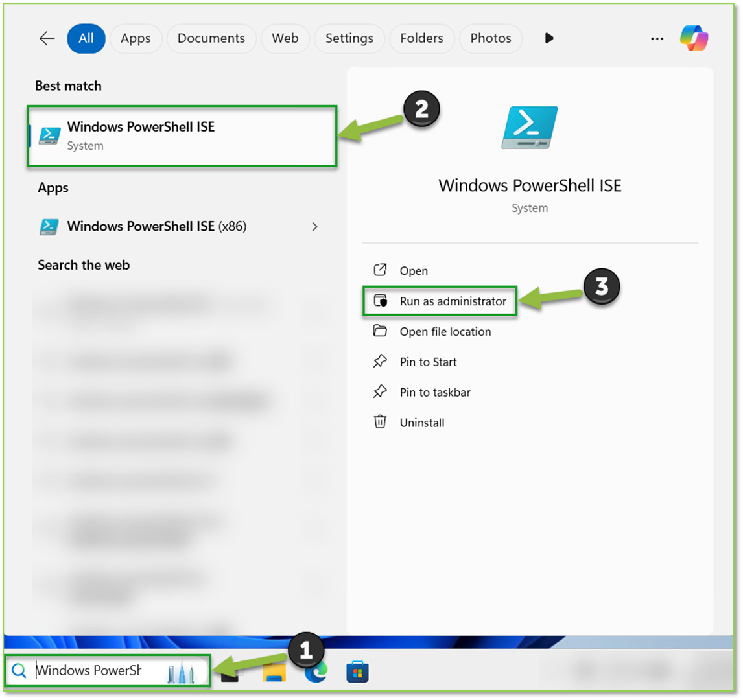Open the more options ellipsis menu
Screen dimensions: 743x700
point(657,38)
